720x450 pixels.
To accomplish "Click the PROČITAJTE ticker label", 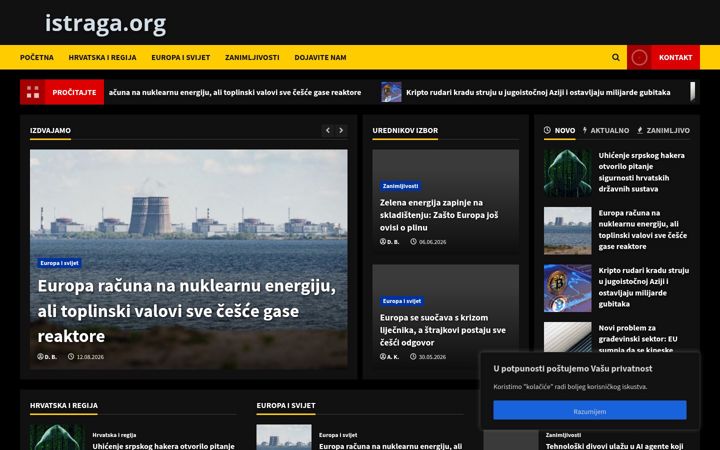I will [74, 92].
